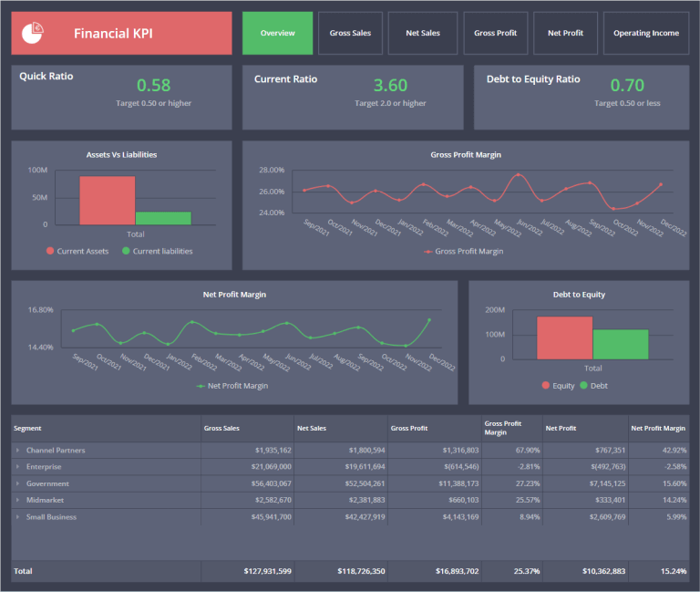Expand the Midmarket segment row
Viewport: 700px width, 592px height.
click(x=17, y=500)
